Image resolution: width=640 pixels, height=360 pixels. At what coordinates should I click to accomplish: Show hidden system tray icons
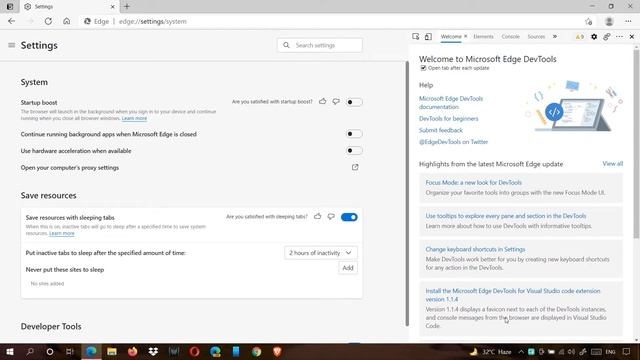[521, 351]
